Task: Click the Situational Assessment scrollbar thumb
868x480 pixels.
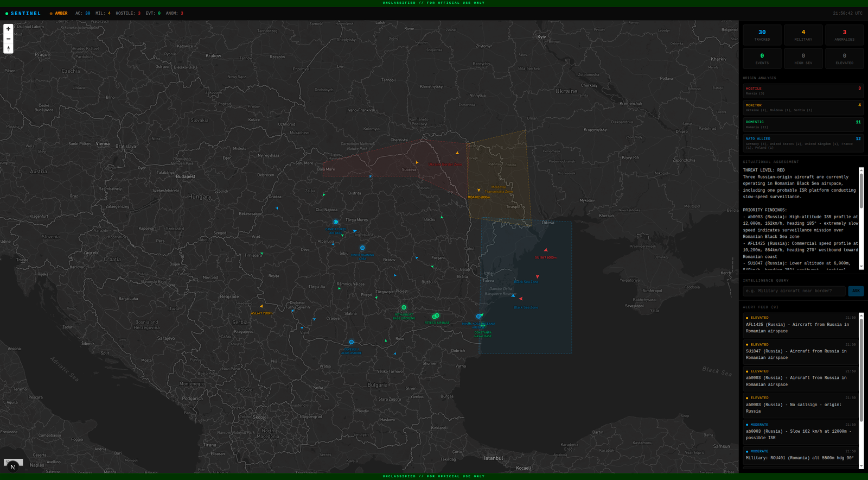Action: (x=861, y=190)
